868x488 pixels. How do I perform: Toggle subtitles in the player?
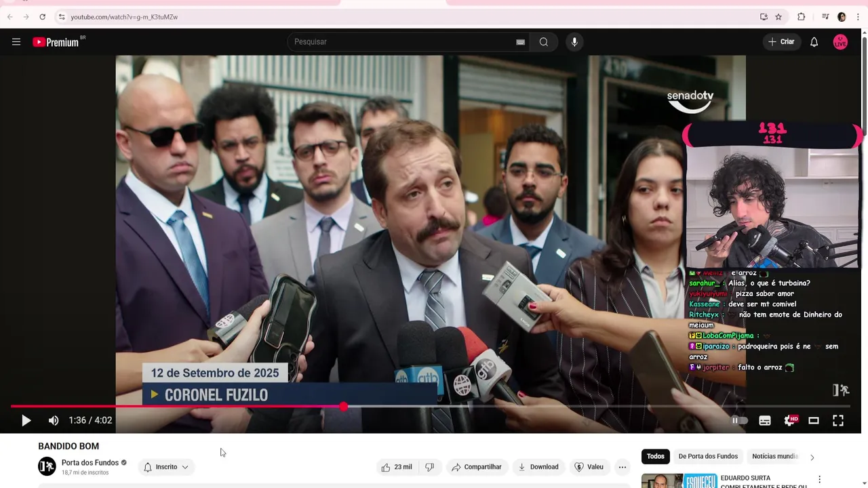[x=765, y=421]
